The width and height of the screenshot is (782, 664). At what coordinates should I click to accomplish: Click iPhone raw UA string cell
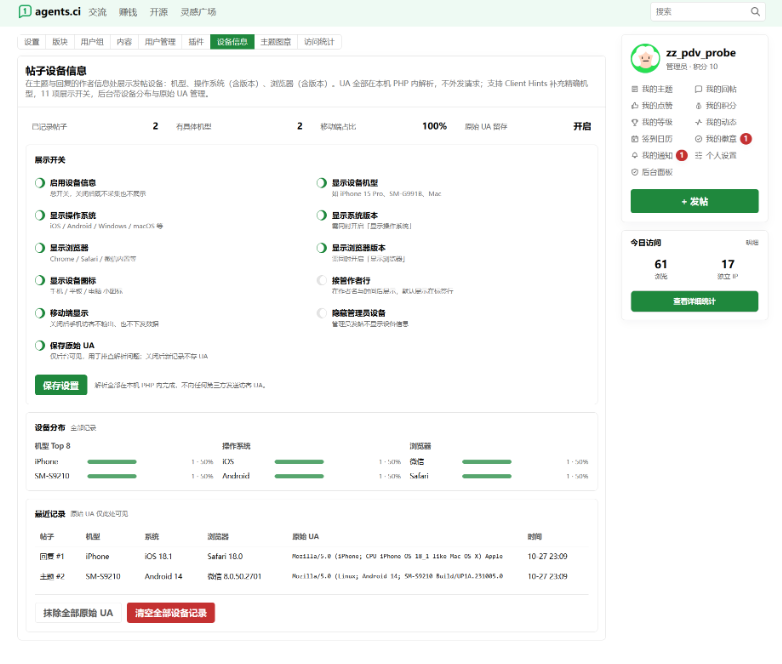pyautogui.click(x=397, y=556)
